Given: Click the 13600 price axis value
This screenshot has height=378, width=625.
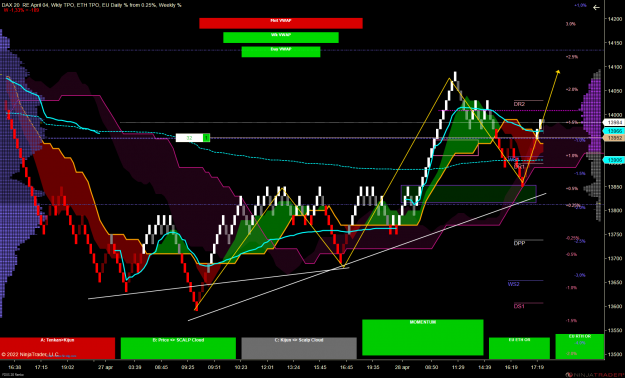Looking at the screenshot, I should 615,306.
